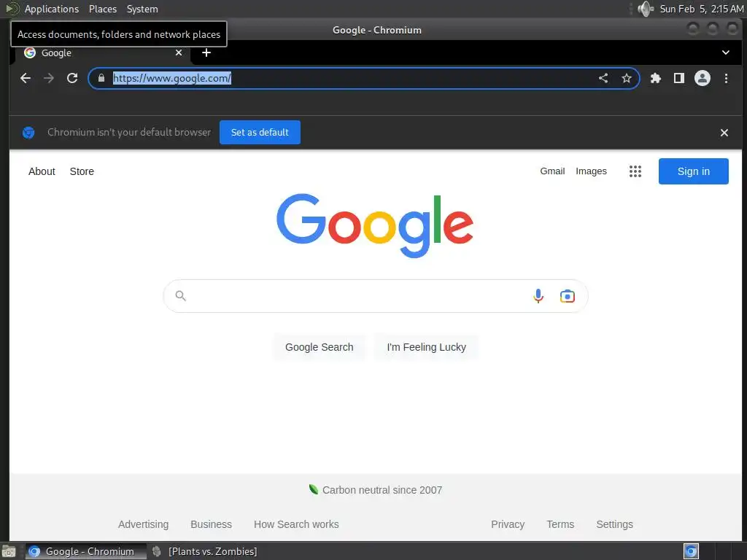The width and height of the screenshot is (747, 560).
Task: Click Chromium icon in bottom-right panel tray
Action: (x=691, y=551)
